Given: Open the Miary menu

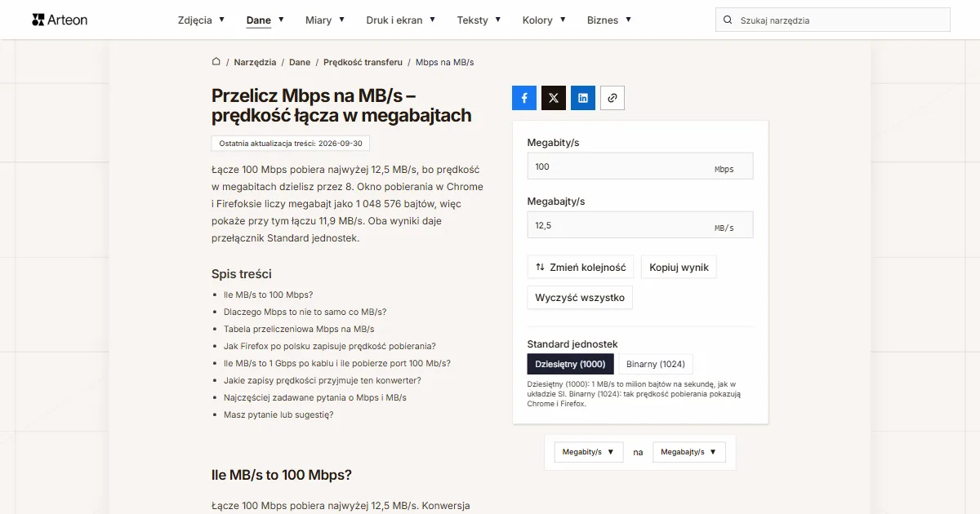Looking at the screenshot, I should pyautogui.click(x=325, y=20).
